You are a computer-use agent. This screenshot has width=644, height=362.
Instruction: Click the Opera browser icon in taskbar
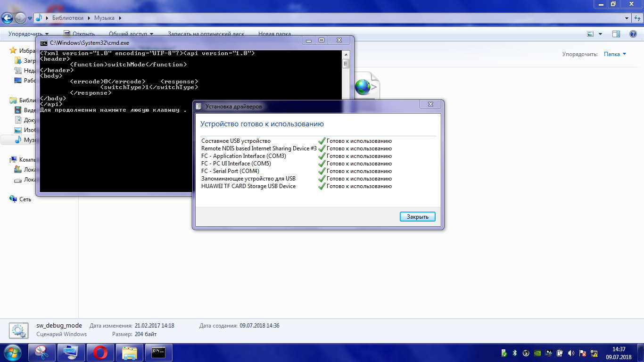pyautogui.click(x=100, y=353)
